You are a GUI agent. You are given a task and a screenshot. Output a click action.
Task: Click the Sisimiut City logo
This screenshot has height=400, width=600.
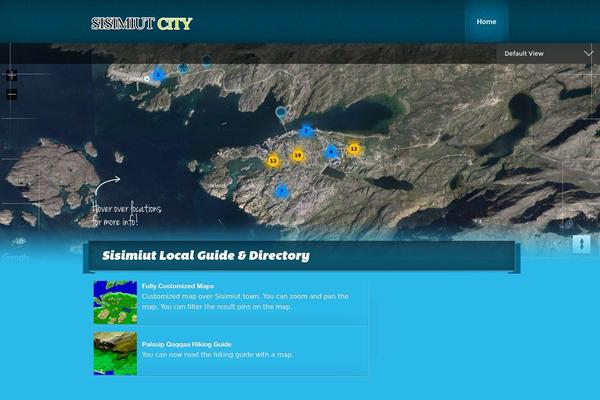[x=142, y=24]
